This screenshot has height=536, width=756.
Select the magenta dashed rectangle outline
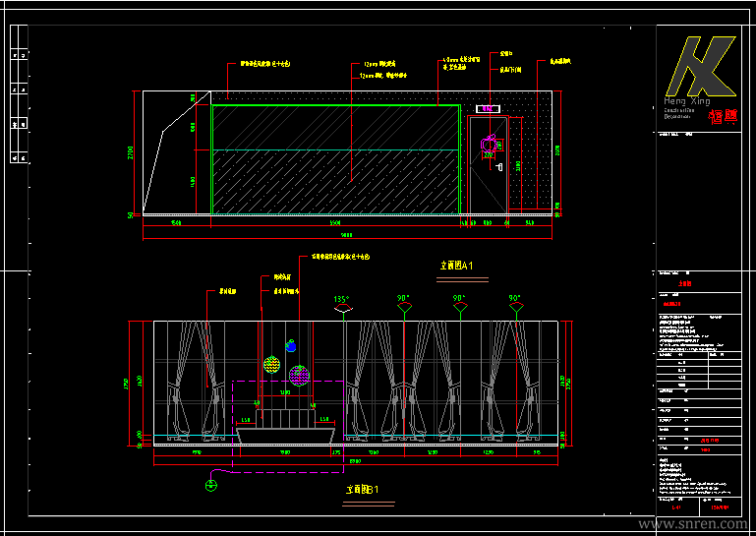288,427
